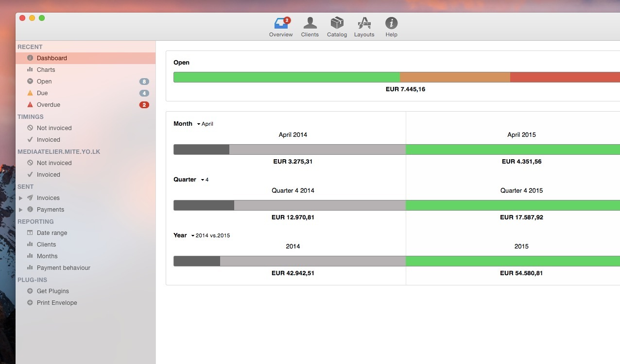Click the green segment of the Open bar
The width and height of the screenshot is (620, 364).
[287, 77]
